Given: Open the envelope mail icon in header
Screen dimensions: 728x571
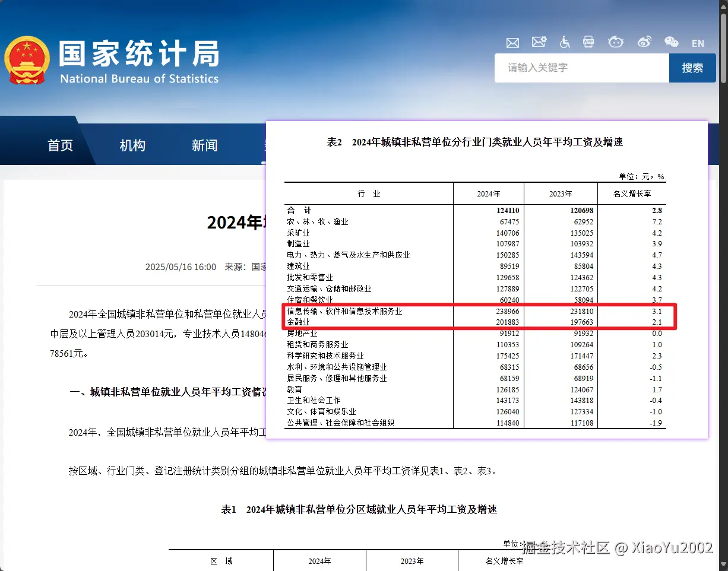Looking at the screenshot, I should point(512,43).
